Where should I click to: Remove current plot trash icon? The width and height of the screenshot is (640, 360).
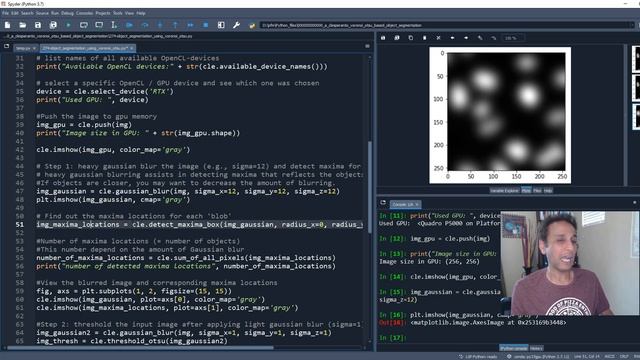(x=424, y=38)
